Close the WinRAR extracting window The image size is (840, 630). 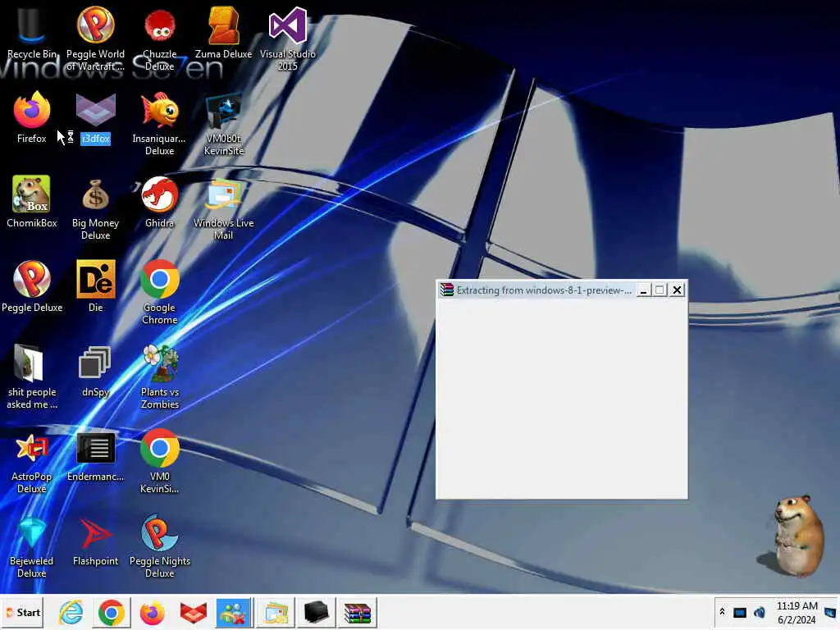click(677, 290)
